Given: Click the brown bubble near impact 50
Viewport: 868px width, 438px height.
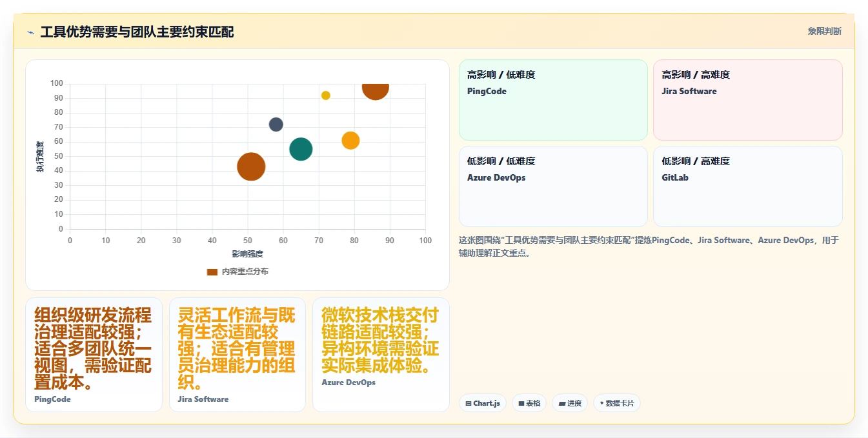Looking at the screenshot, I should point(251,166).
